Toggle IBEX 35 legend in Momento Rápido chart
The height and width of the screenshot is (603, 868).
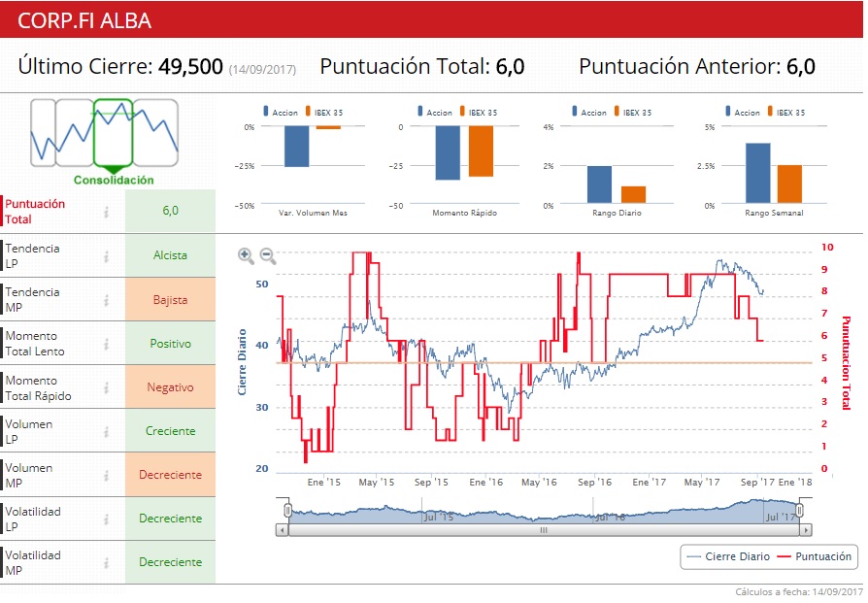pyautogui.click(x=479, y=112)
